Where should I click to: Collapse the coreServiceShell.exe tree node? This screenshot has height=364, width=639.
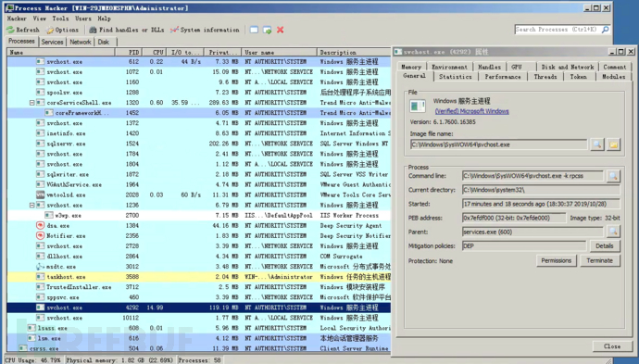tap(31, 103)
